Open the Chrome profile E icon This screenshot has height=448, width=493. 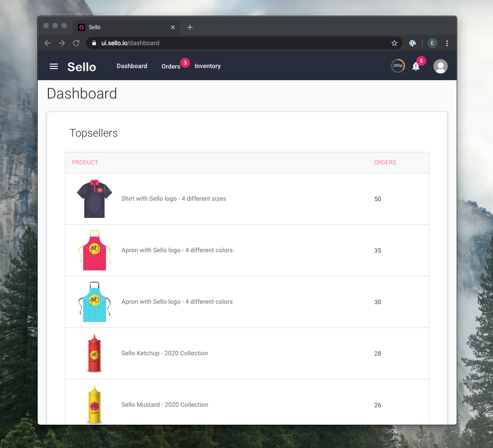click(x=432, y=43)
